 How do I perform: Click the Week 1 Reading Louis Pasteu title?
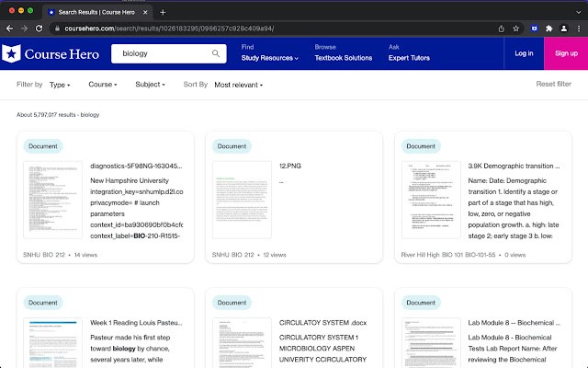click(x=136, y=323)
